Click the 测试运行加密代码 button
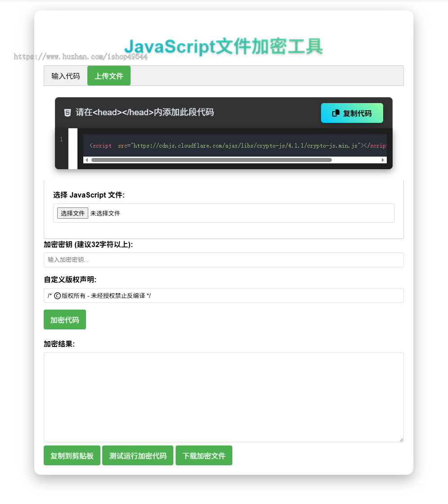 click(x=138, y=455)
